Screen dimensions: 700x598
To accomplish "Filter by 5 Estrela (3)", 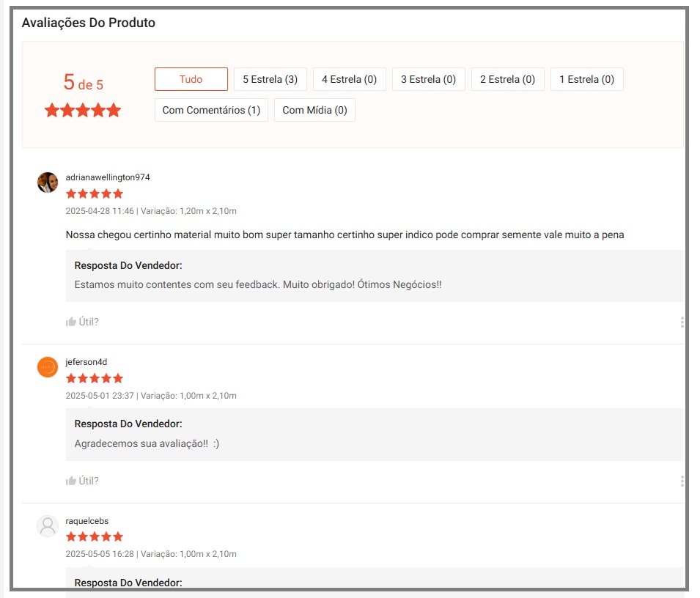I will coord(270,79).
